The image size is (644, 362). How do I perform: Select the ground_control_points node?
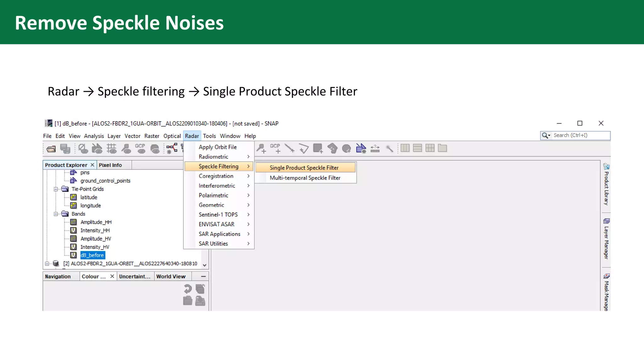coord(105,181)
